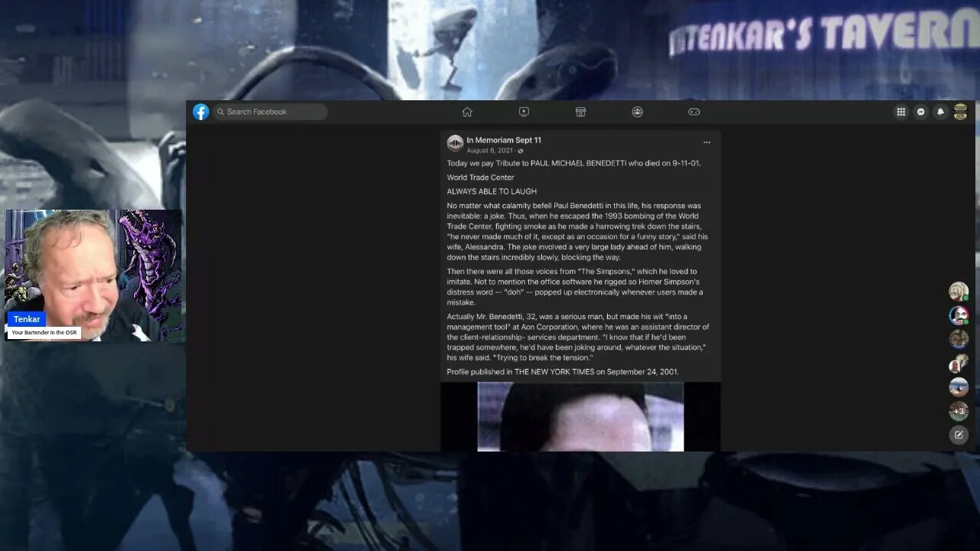Click the new message compose icon
Screen dimensions: 980x551
click(959, 435)
